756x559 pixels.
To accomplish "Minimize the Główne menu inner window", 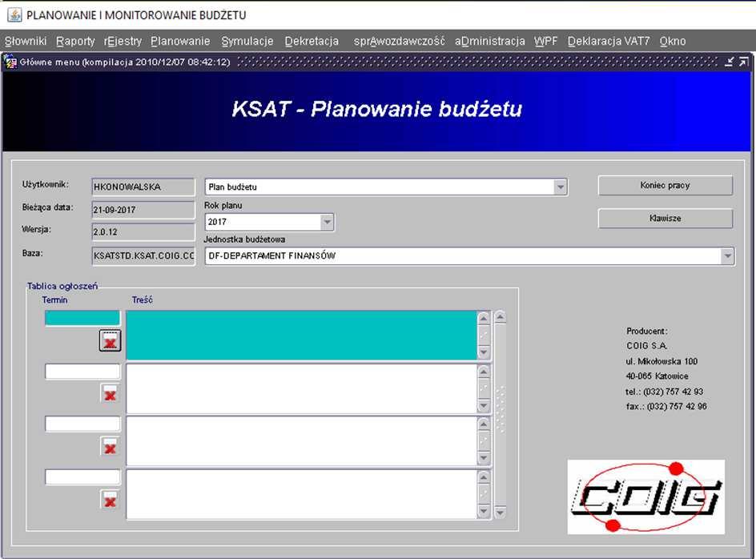I will point(730,62).
